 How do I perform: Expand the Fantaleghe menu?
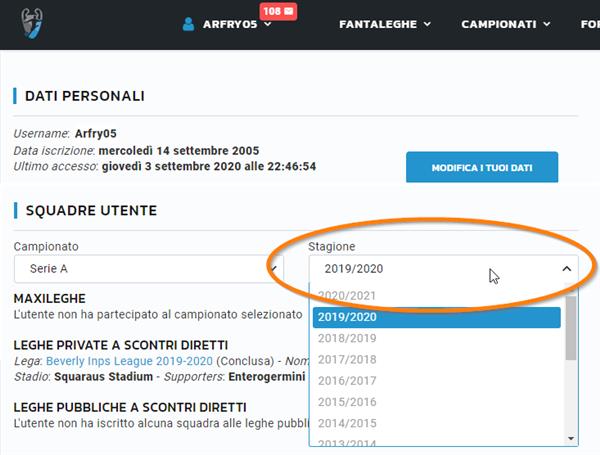[385, 24]
